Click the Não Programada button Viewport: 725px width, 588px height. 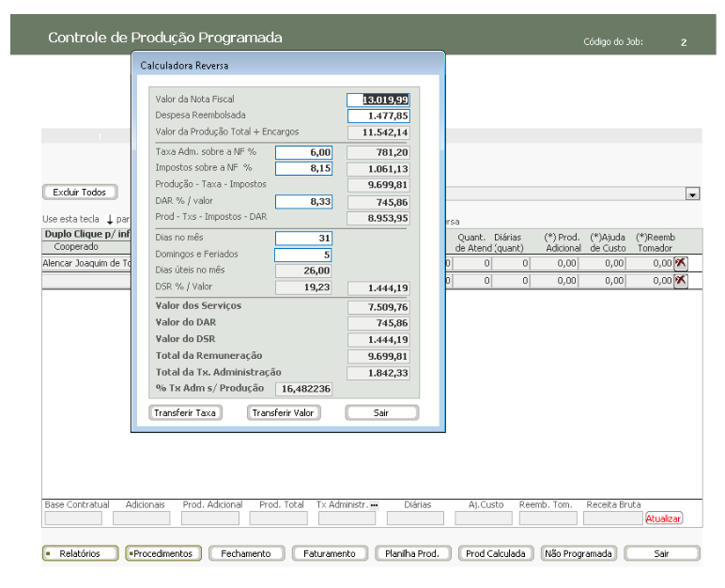(579, 553)
